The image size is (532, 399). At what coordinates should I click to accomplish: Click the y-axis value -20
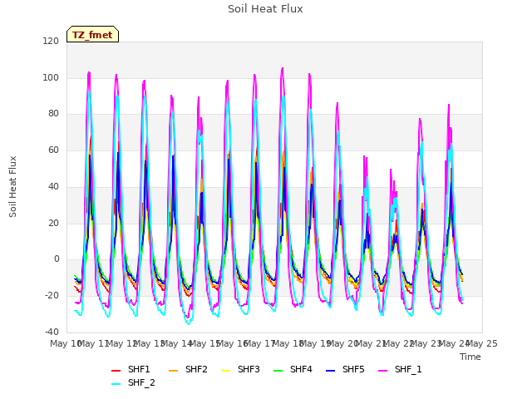[x=52, y=296]
